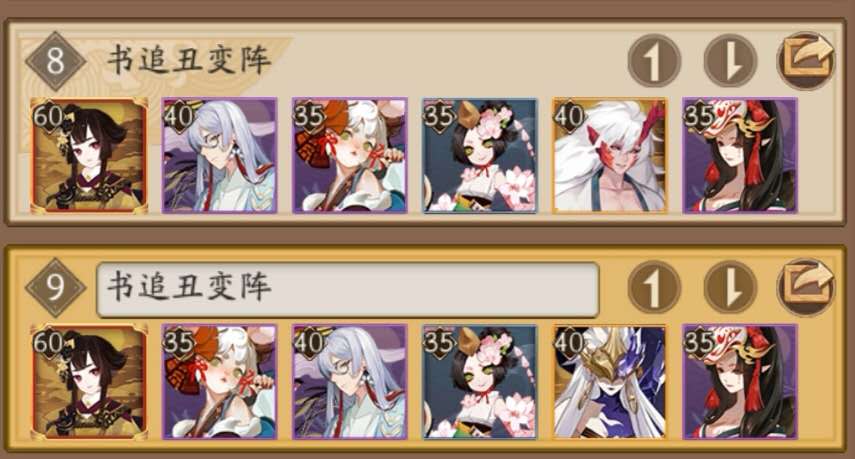Select white-haired red-marked demon in team 8

610,155
